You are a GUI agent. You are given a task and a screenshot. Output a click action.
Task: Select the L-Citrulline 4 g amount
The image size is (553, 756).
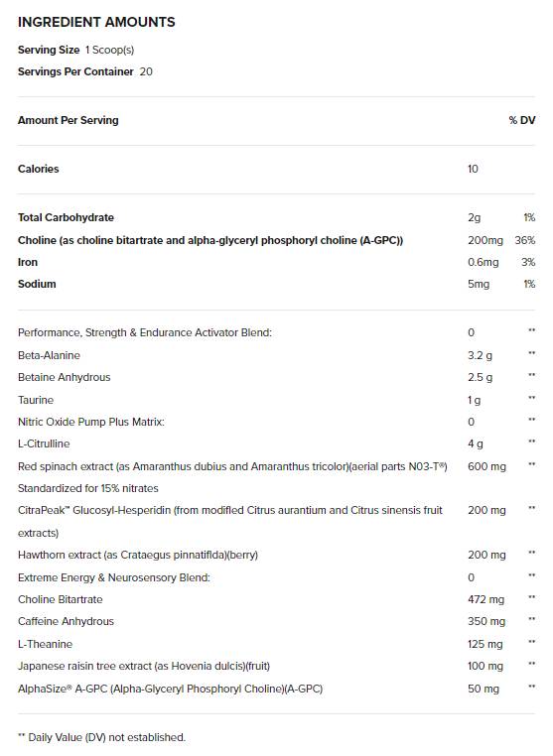(476, 443)
